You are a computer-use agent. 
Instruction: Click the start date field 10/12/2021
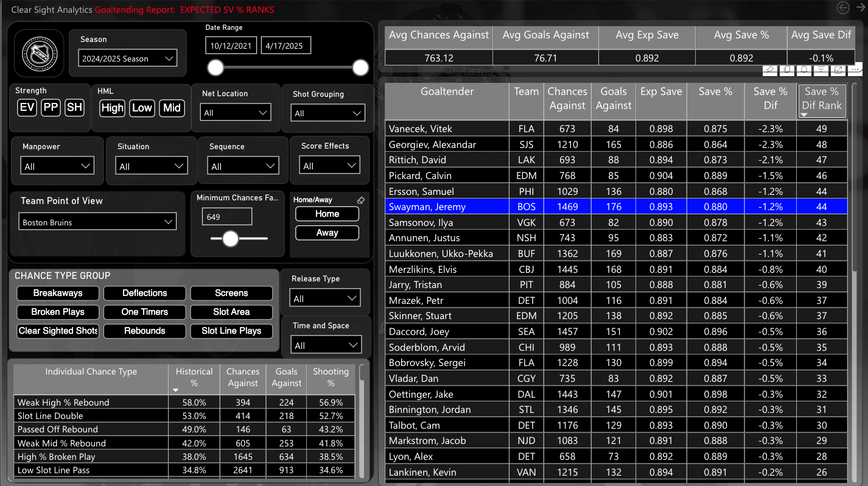tap(231, 46)
